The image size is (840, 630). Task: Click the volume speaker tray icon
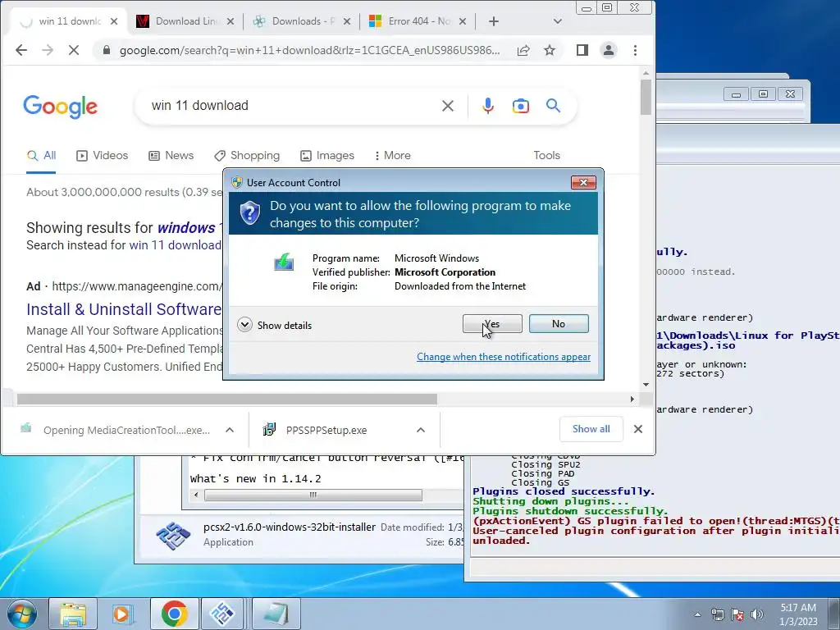pos(757,614)
